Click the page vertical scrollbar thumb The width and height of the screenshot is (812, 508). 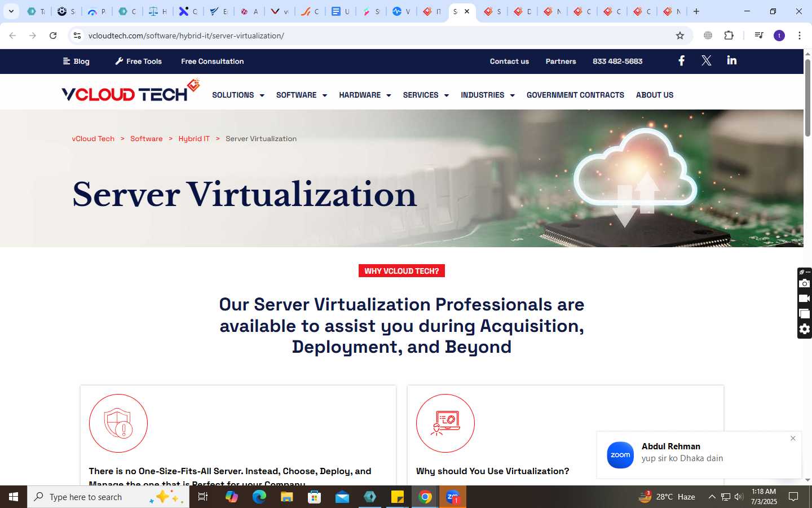pyautogui.click(x=807, y=97)
